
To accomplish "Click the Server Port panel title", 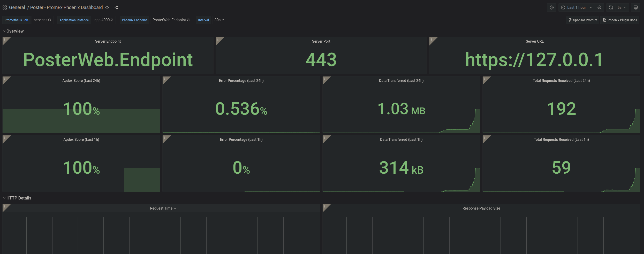I will [x=321, y=41].
